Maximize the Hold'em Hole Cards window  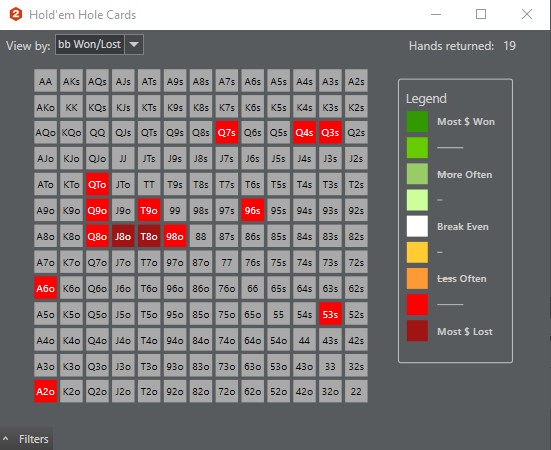coord(481,14)
